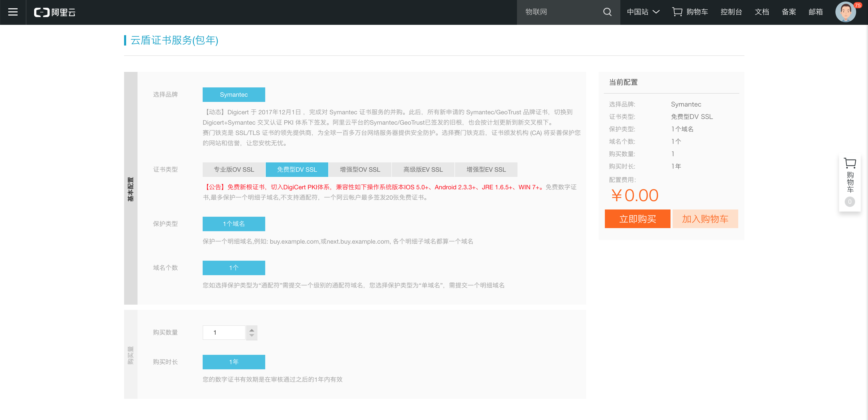This screenshot has height=420, width=868.
Task: Increase purchase quantity with up arrow
Action: (x=251, y=330)
